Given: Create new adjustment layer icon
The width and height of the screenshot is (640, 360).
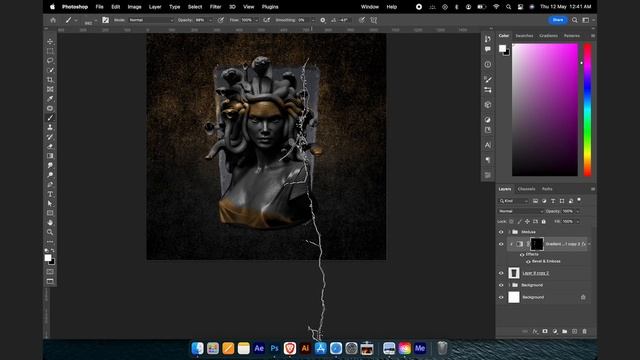Looking at the screenshot, I should tap(555, 331).
